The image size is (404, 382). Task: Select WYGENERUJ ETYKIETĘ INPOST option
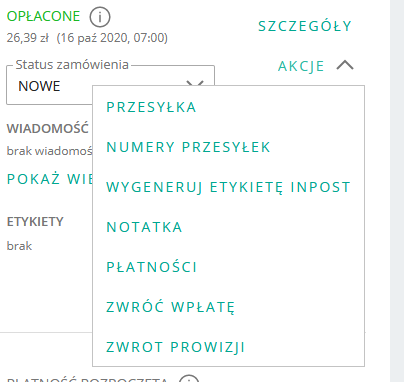228,187
